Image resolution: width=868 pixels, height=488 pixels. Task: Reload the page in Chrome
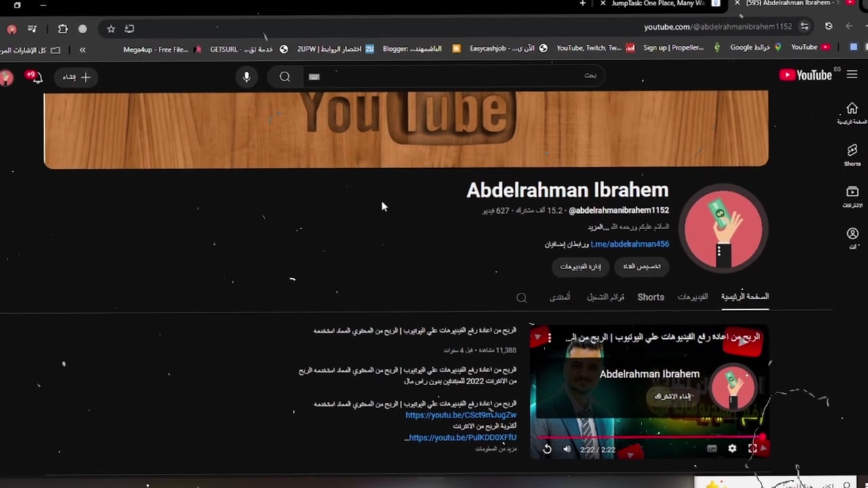(829, 26)
